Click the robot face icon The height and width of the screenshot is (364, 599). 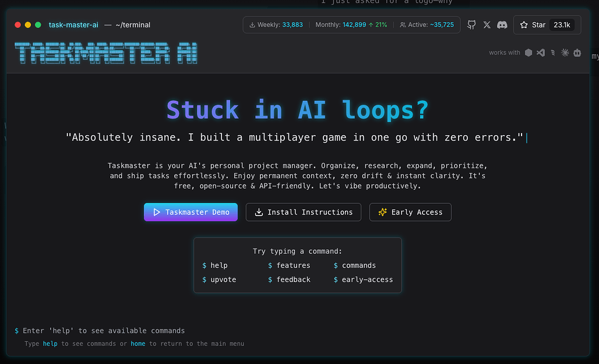[x=577, y=52]
